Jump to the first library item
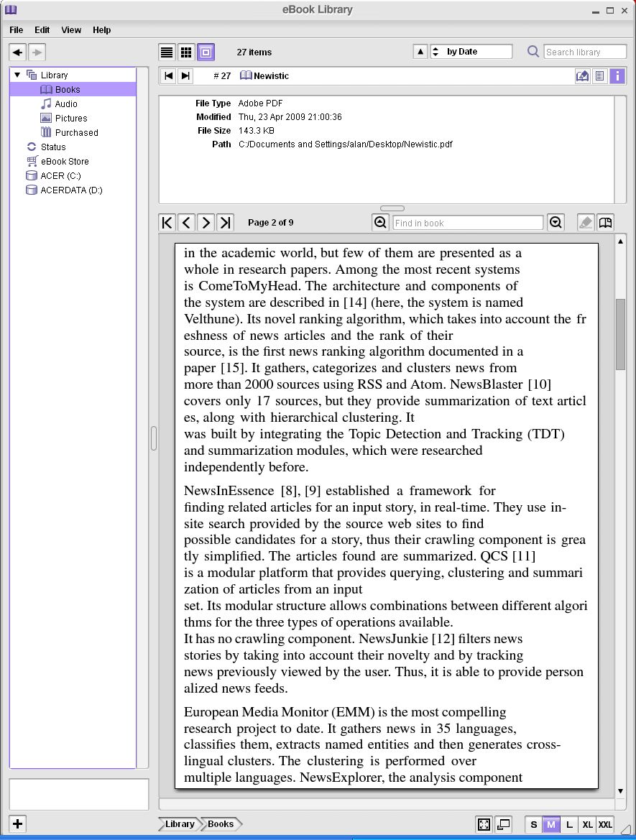 [168, 76]
